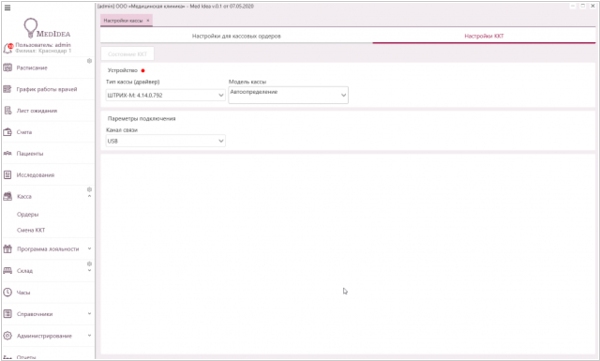Open Часы menu item
600x361 pixels.
pos(23,292)
